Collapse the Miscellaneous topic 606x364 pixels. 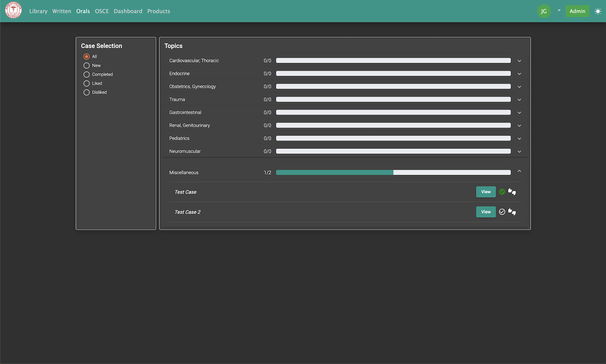click(x=519, y=171)
